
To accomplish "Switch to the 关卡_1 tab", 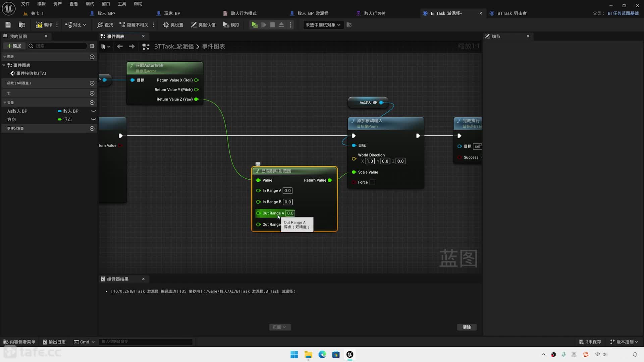I will click(x=37, y=13).
